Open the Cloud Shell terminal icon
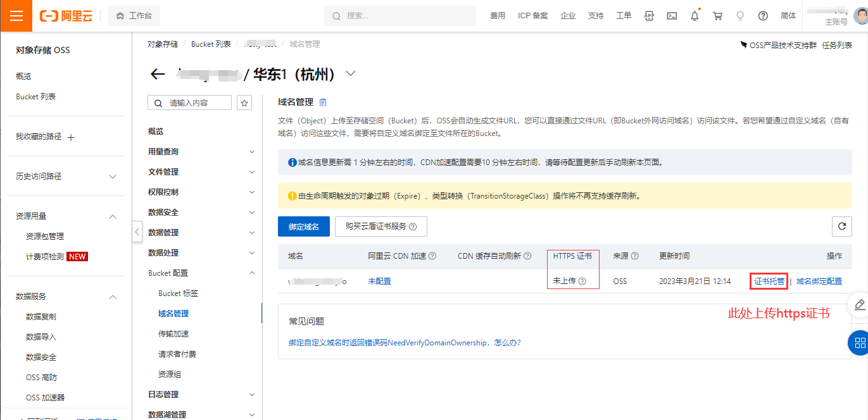This screenshot has height=420, width=868. tap(672, 16)
